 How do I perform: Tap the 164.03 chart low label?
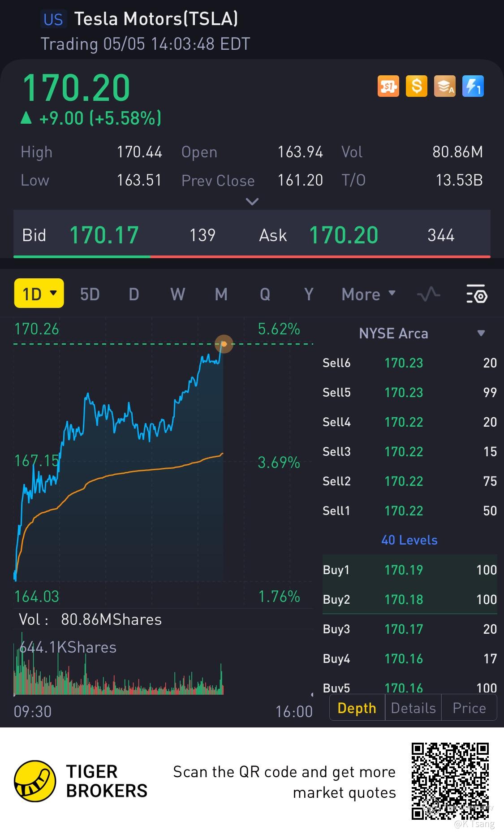tap(37, 597)
